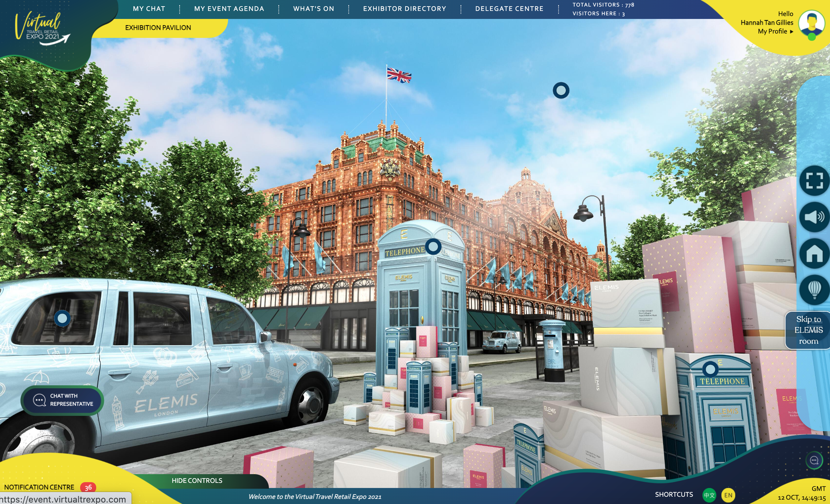Open the My Profile link
The height and width of the screenshot is (504, 830).
coord(775,31)
